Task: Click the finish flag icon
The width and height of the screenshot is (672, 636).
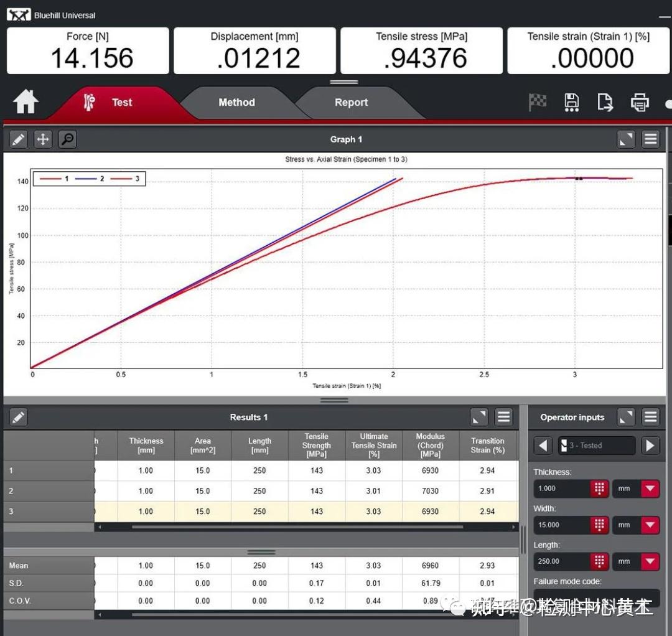Action: tap(538, 102)
